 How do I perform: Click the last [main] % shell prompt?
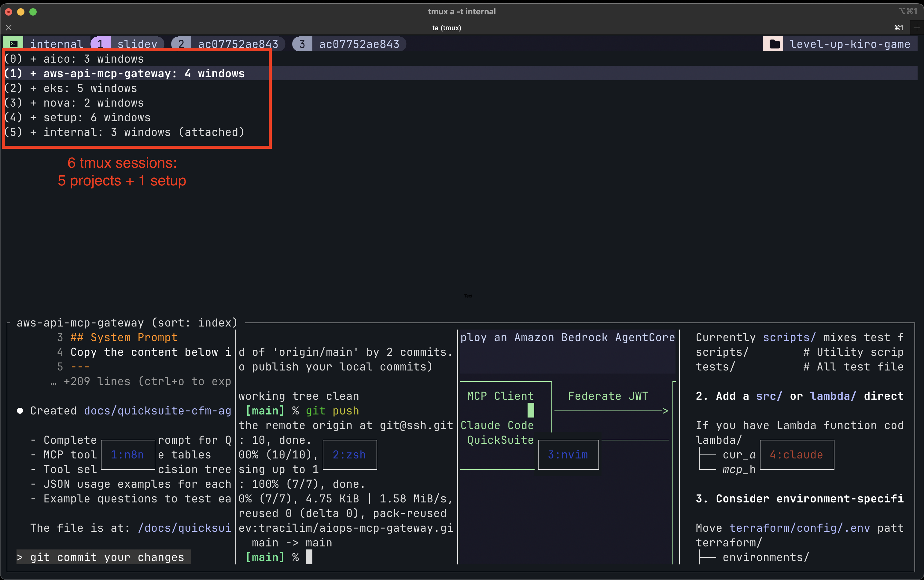272,557
